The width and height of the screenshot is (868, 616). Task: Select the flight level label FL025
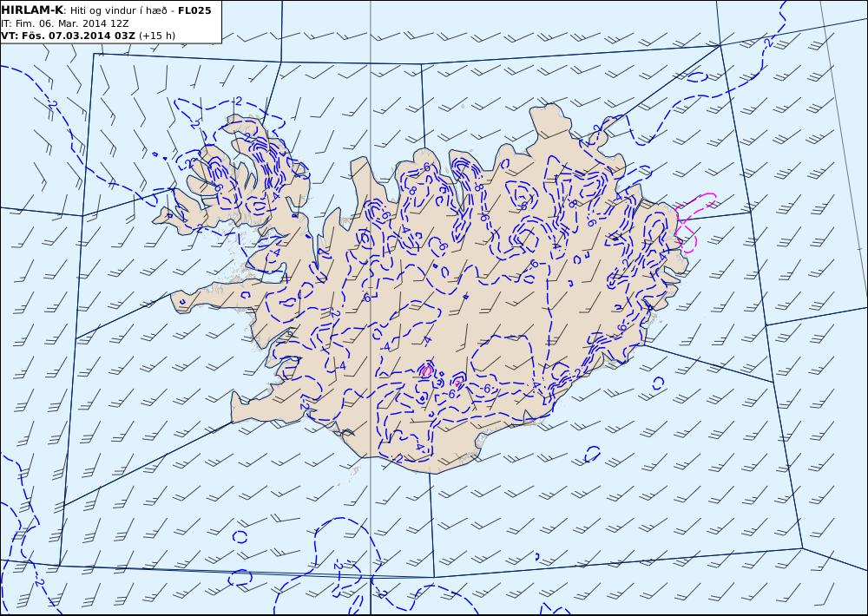click(194, 10)
